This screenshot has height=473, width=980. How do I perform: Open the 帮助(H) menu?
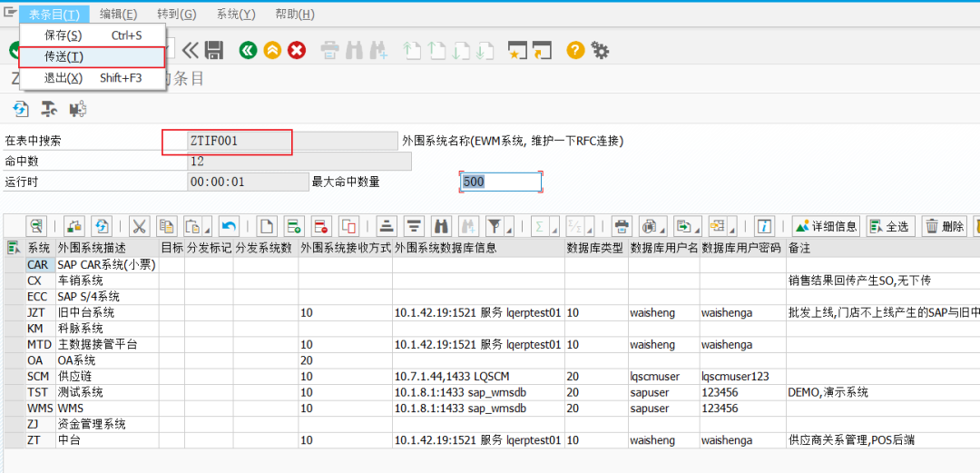294,15
